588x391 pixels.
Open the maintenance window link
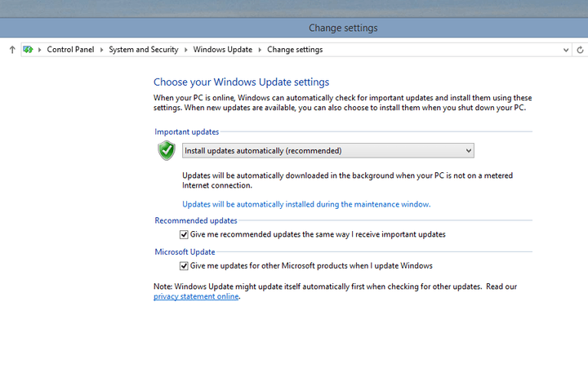pyautogui.click(x=306, y=204)
